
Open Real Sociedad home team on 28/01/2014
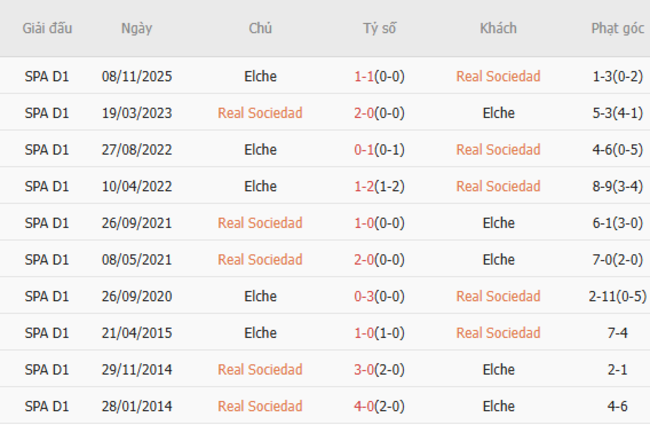pyautogui.click(x=260, y=406)
